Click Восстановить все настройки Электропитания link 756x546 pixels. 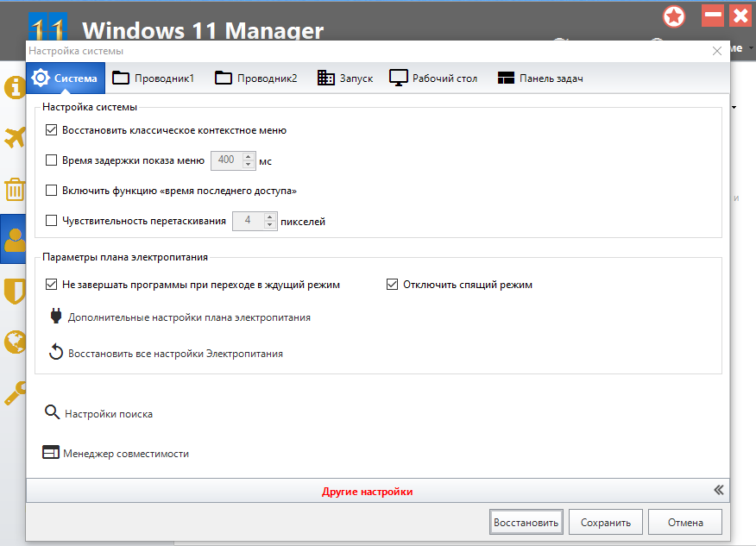175,354
